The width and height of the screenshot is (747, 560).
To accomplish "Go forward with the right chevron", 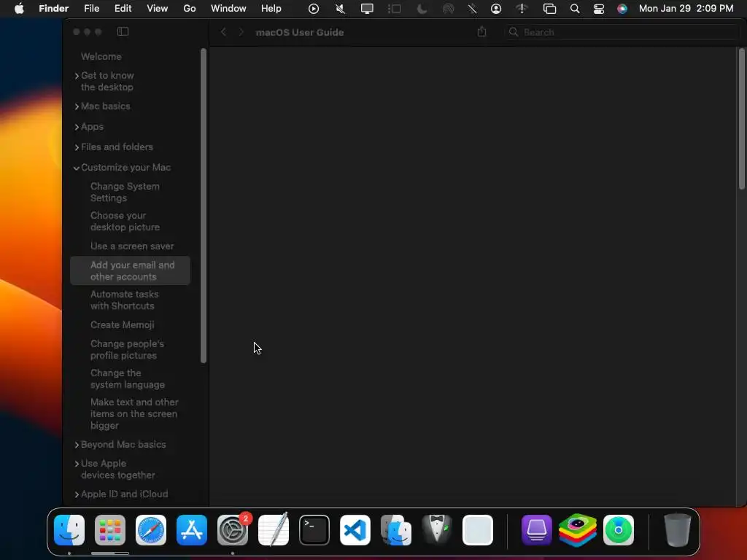I will [241, 32].
